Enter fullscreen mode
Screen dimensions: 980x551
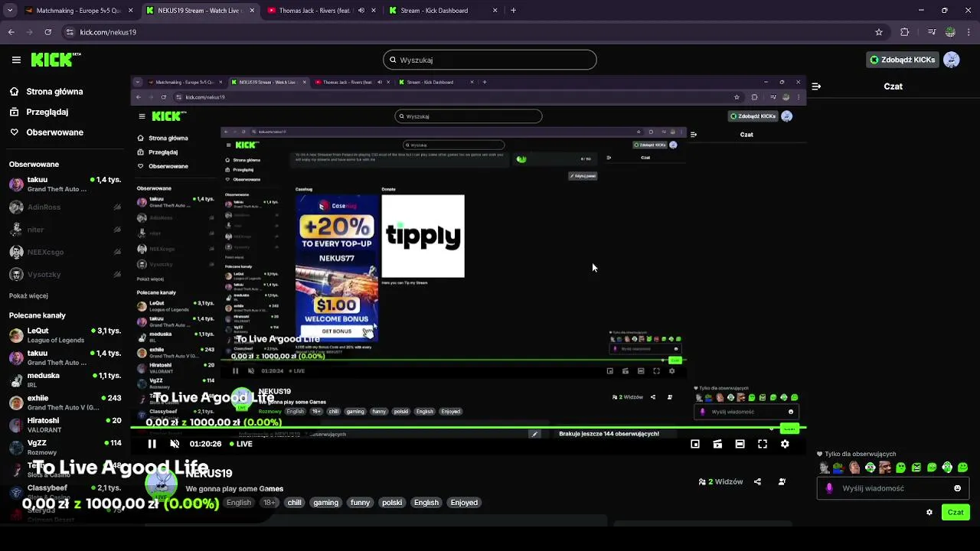point(763,444)
